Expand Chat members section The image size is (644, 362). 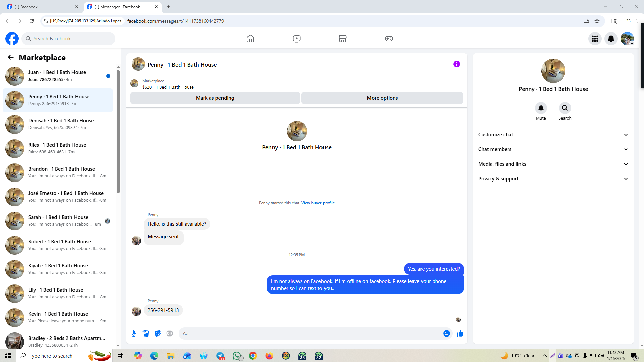click(553, 149)
